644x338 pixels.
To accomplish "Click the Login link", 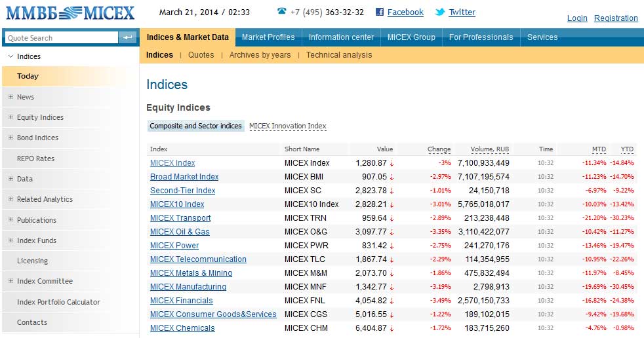I will coord(577,18).
